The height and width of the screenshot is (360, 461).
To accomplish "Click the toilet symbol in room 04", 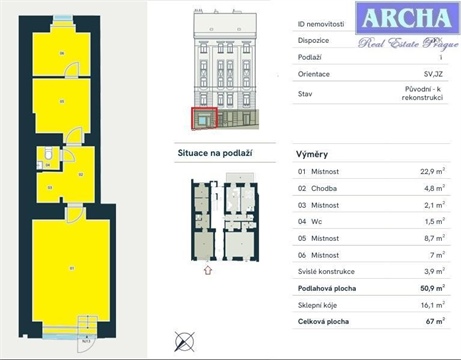I will pos(48,154).
